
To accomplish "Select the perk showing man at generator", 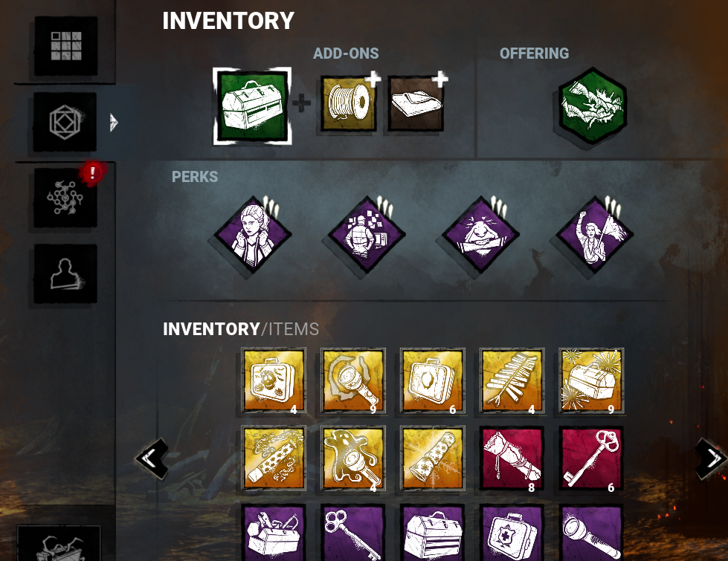I will (x=367, y=234).
